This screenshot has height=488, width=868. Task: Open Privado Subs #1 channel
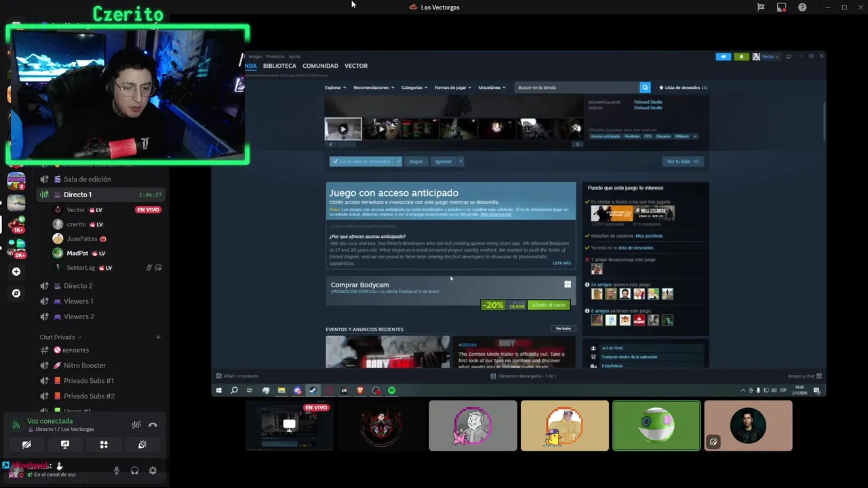(102, 381)
